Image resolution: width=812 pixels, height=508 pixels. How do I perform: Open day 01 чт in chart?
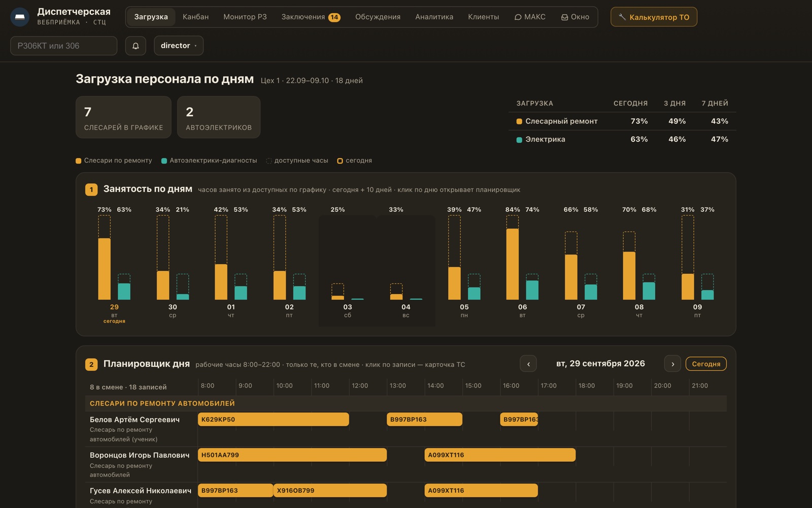pos(231,264)
